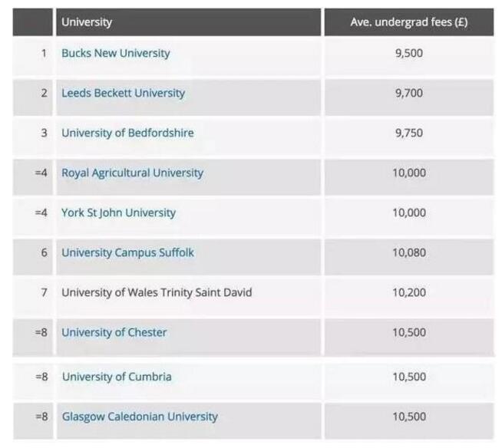Select the 9,700 fee value

408,94
